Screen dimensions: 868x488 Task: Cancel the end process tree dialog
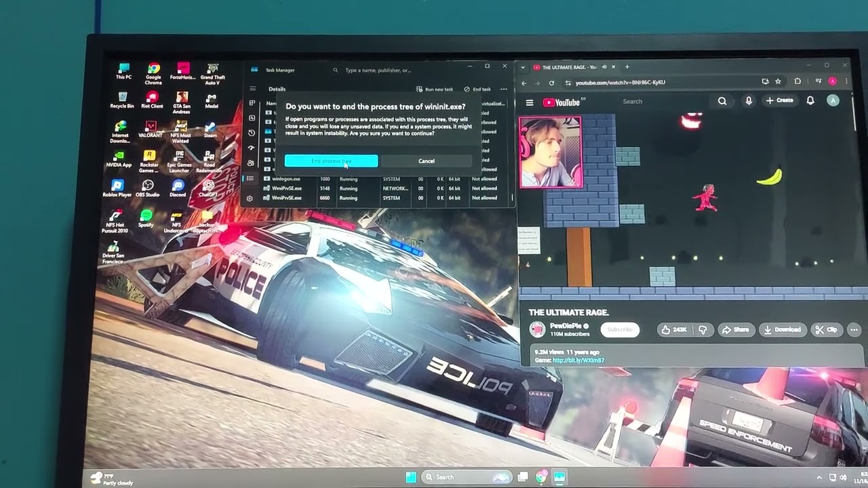pyautogui.click(x=427, y=161)
